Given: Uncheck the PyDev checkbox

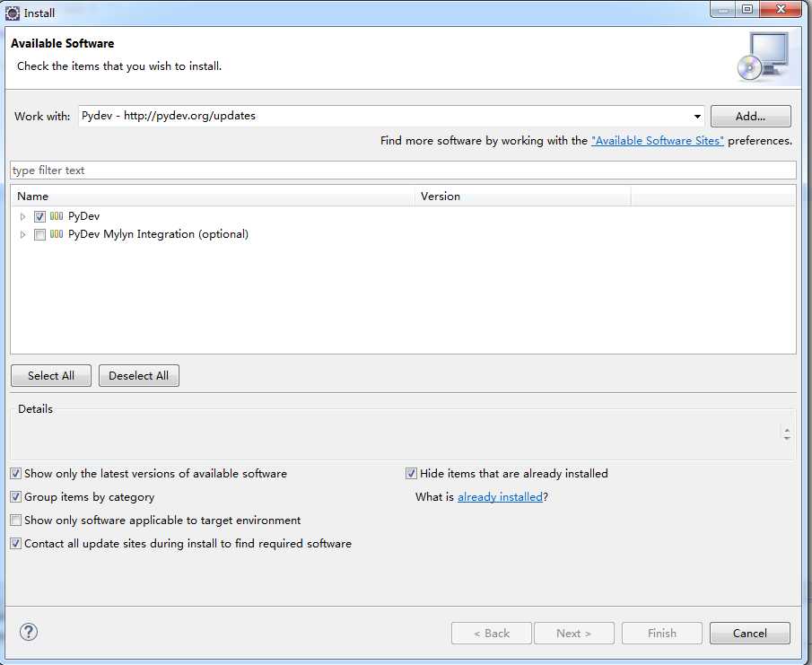Looking at the screenshot, I should [39, 216].
